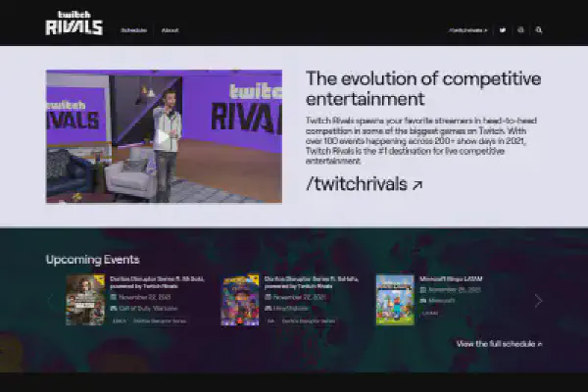Click the calendar icon on the Minecraft card
Viewport: 588px width, 392px height.
click(x=423, y=290)
